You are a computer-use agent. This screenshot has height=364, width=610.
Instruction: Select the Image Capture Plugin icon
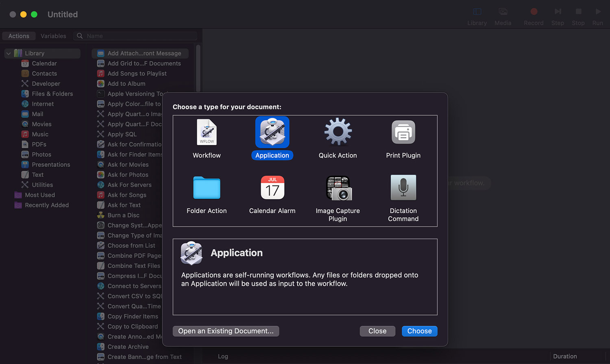[338, 188]
